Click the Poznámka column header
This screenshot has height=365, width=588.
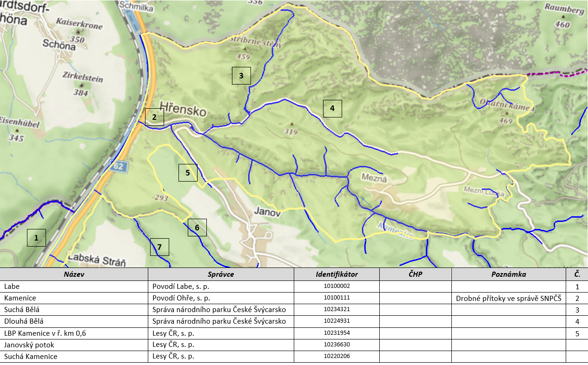point(509,274)
